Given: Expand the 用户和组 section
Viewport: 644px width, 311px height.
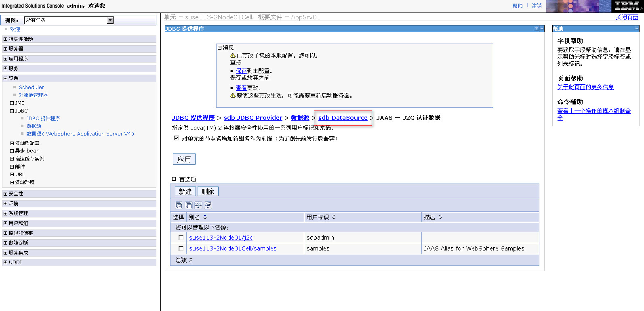Looking at the screenshot, I should click(6, 223).
